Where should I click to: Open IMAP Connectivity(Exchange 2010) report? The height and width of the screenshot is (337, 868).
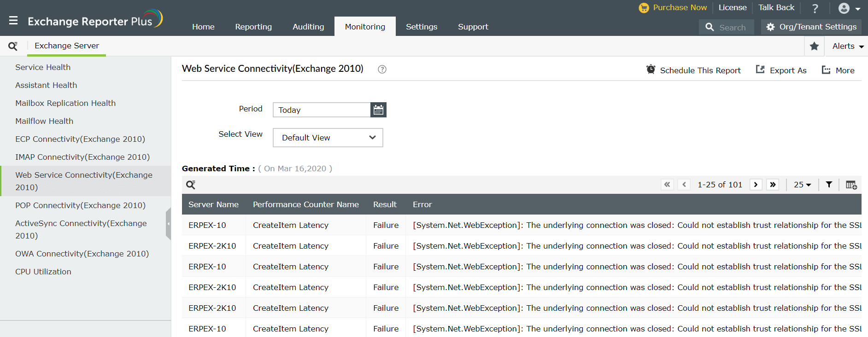tap(82, 157)
